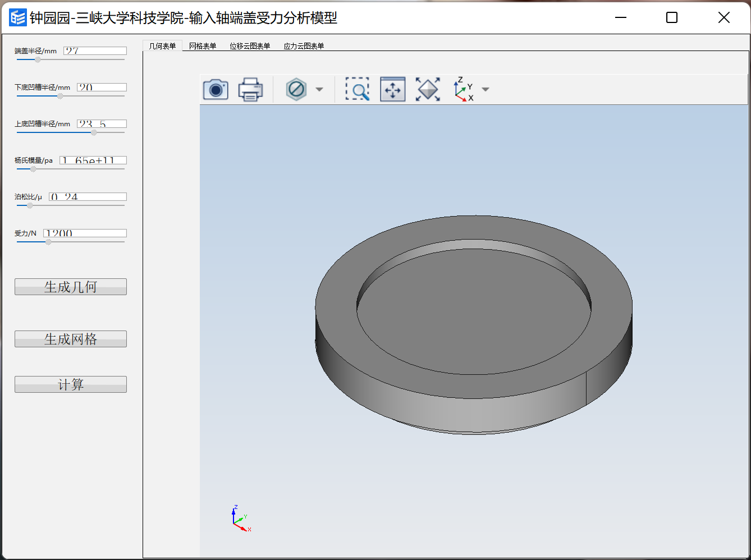Click the clear selection circle-slash icon
This screenshot has height=560, width=751.
[x=296, y=89]
